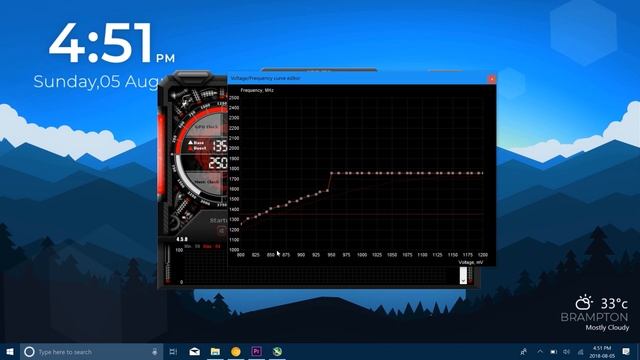The height and width of the screenshot is (360, 640).
Task: Select the curve point at 850 mV
Action: [x=271, y=209]
